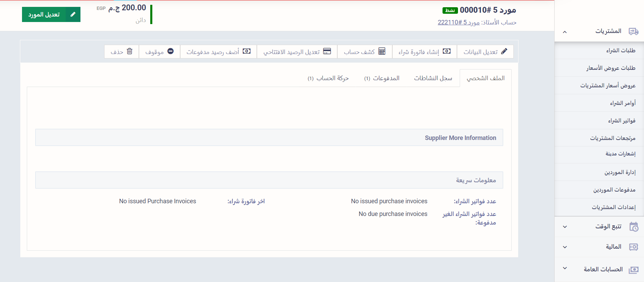Collapse the purchases sidebar section
644x282 pixels.
(565, 32)
